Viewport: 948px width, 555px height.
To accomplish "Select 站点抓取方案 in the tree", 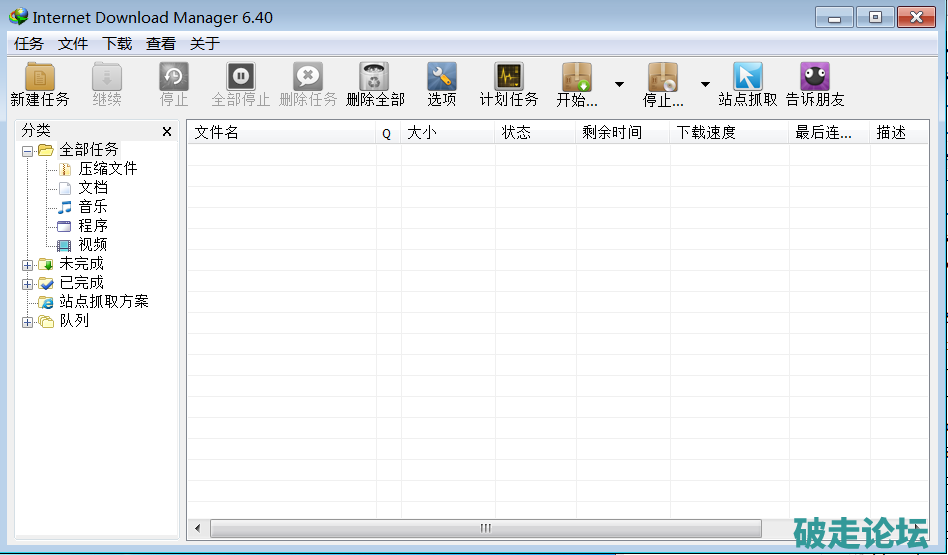I will (x=104, y=301).
